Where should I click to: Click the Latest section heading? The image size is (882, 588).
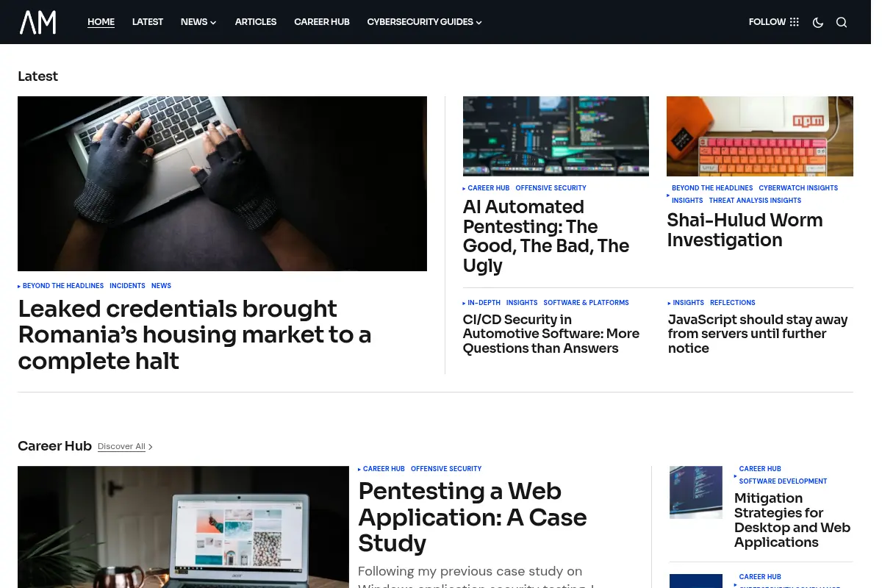38,76
